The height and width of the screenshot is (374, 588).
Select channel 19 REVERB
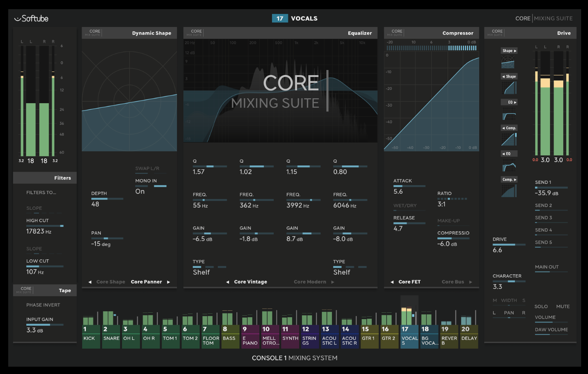449,337
